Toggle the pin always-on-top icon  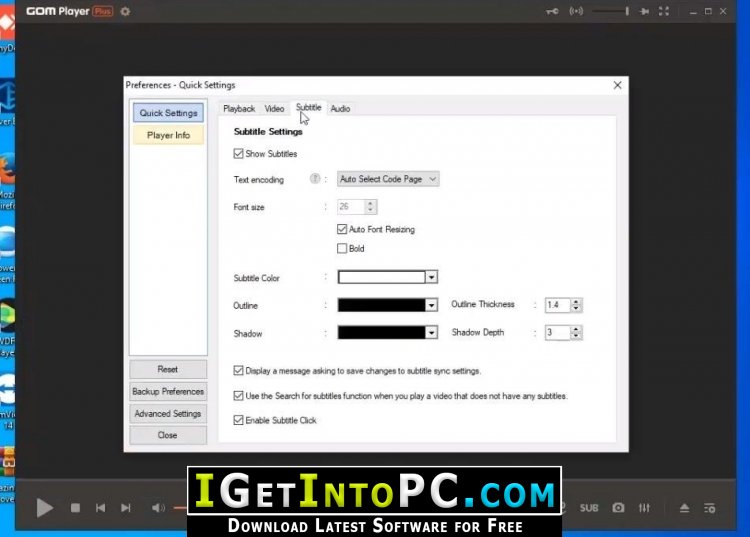(644, 11)
